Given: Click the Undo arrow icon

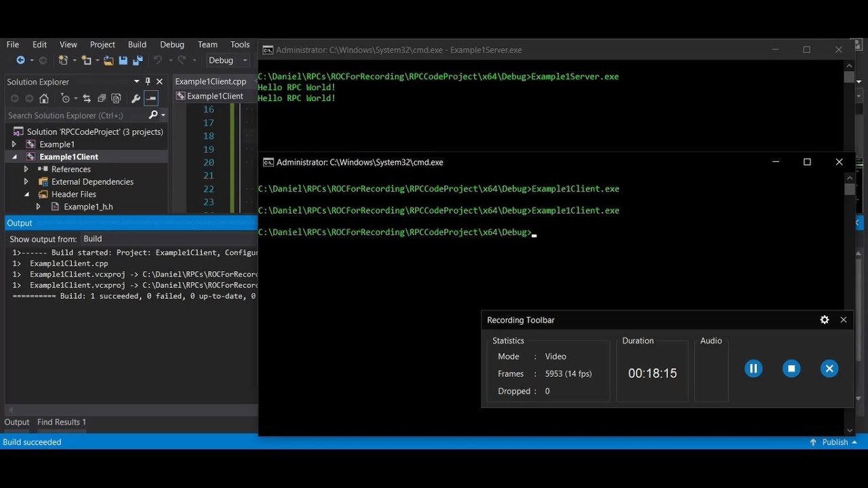Looking at the screenshot, I should click(x=157, y=60).
